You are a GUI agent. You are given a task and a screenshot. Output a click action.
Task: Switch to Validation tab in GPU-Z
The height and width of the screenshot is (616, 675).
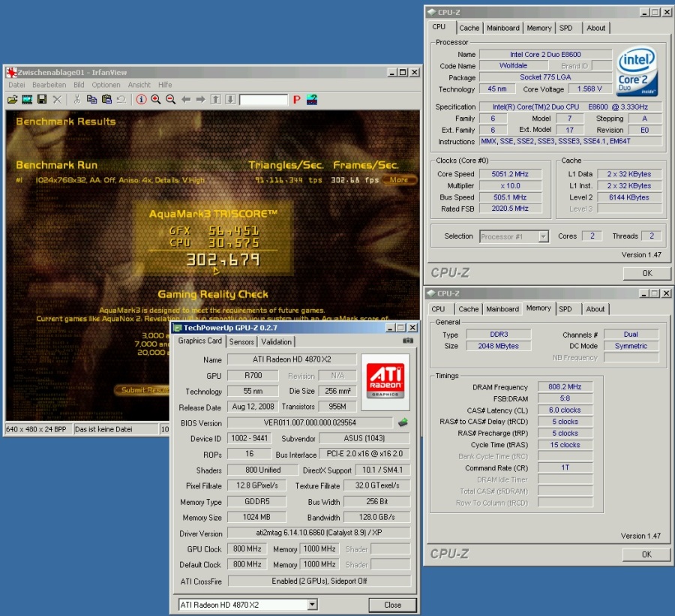[x=276, y=341]
